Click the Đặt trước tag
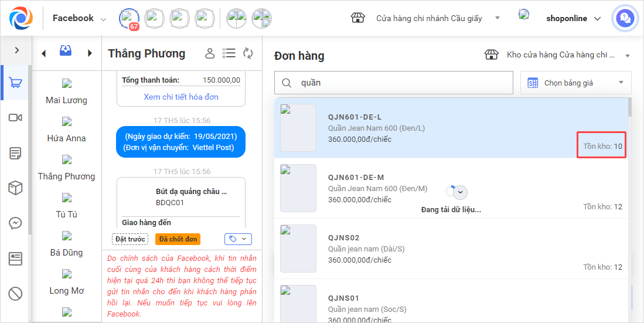The height and width of the screenshot is (323, 644). tap(130, 239)
